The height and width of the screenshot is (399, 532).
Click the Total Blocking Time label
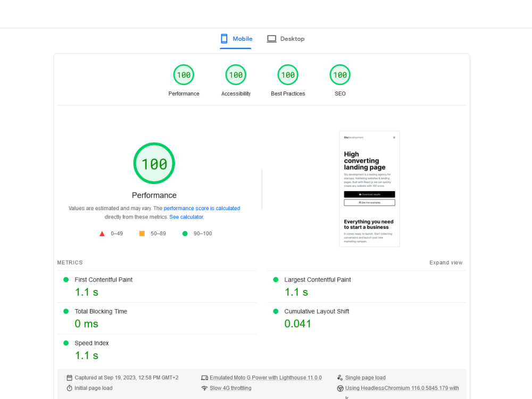pos(101,311)
